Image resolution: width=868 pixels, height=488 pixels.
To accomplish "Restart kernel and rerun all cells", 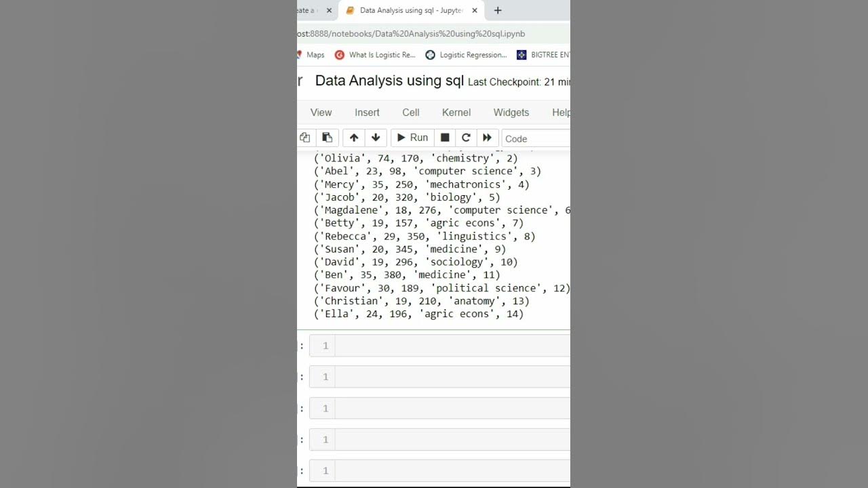I will pyautogui.click(x=487, y=138).
